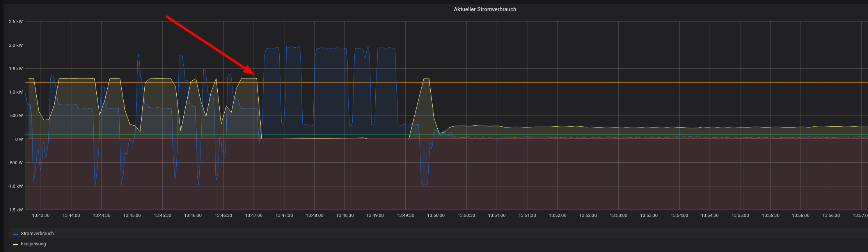
Task: Click the 2.0 kW y-axis label
Action: tap(16, 45)
